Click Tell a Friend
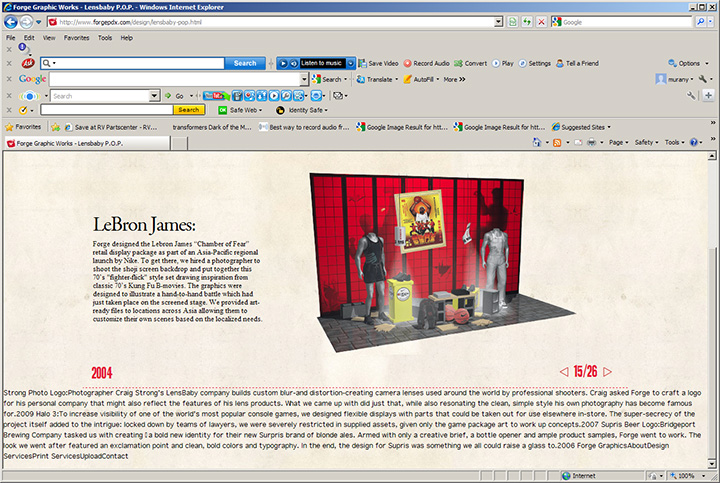This screenshot has height=483, width=720. (577, 63)
